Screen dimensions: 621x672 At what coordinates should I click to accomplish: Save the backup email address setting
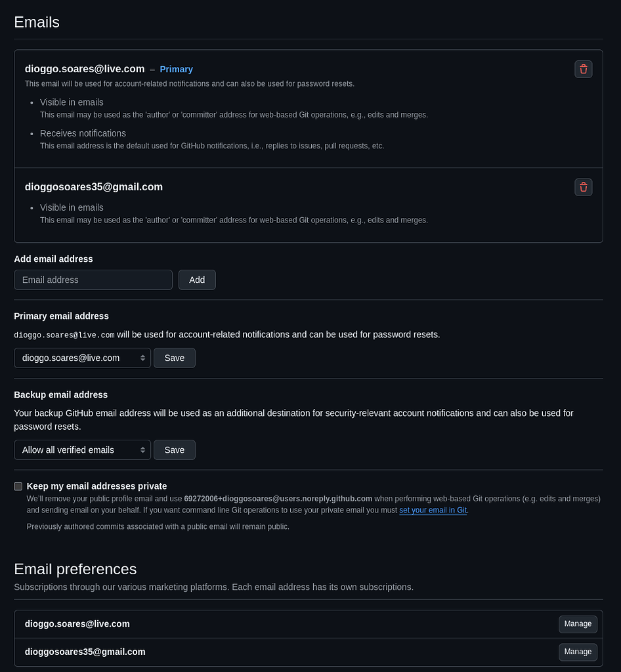pos(174,450)
